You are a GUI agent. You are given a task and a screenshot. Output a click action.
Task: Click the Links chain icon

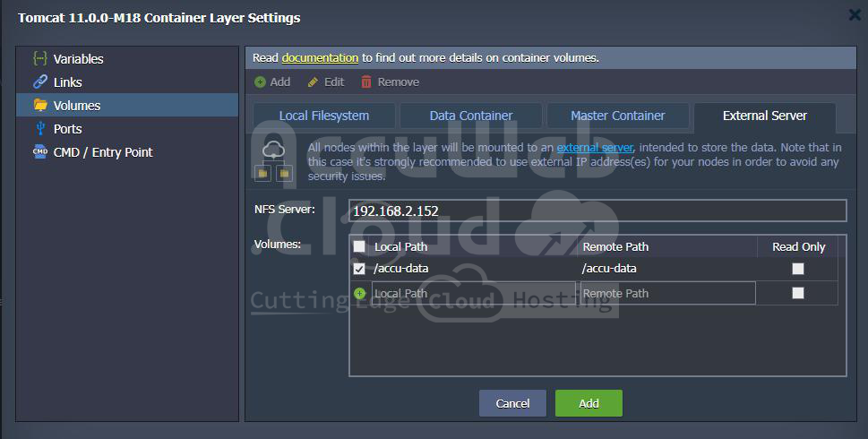point(39,82)
